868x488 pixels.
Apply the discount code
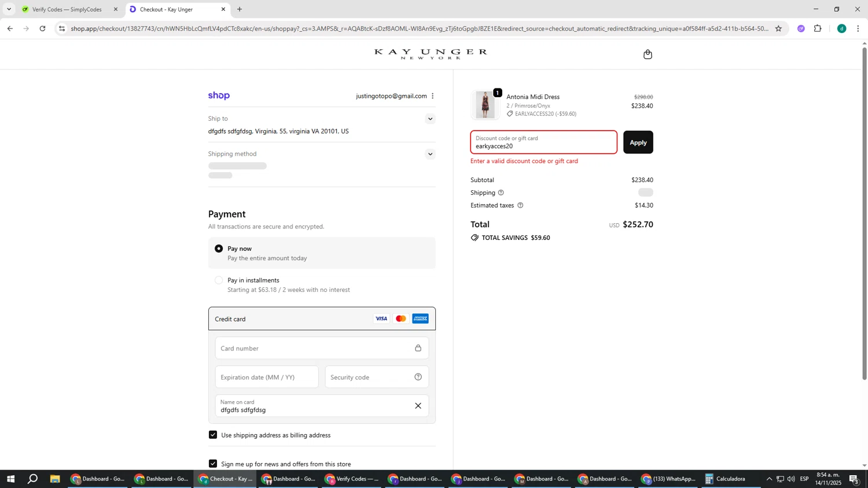tap(638, 142)
